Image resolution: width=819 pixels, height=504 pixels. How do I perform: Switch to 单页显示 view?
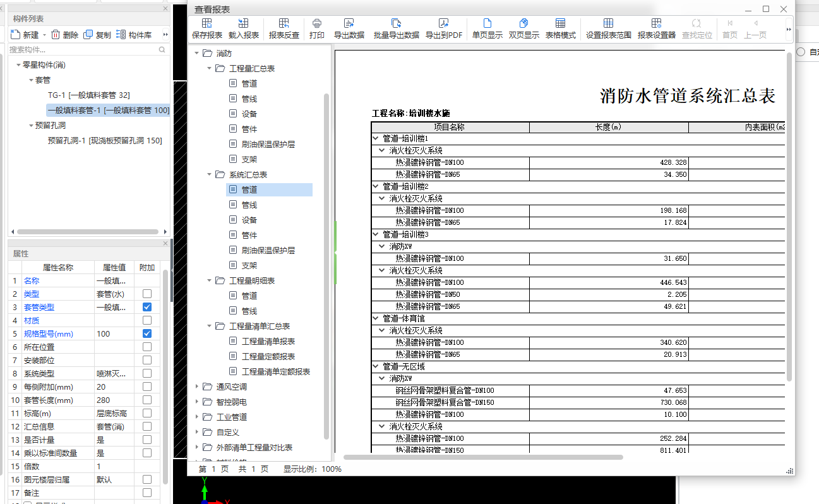[x=487, y=29]
